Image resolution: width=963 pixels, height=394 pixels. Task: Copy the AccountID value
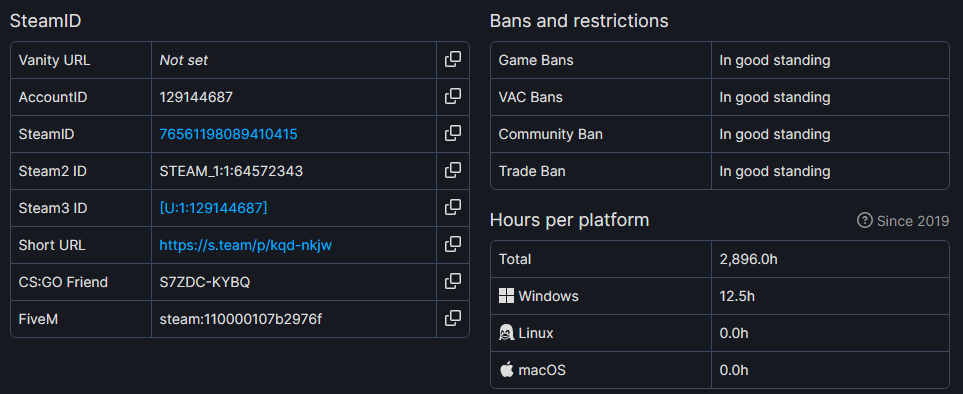tap(453, 96)
